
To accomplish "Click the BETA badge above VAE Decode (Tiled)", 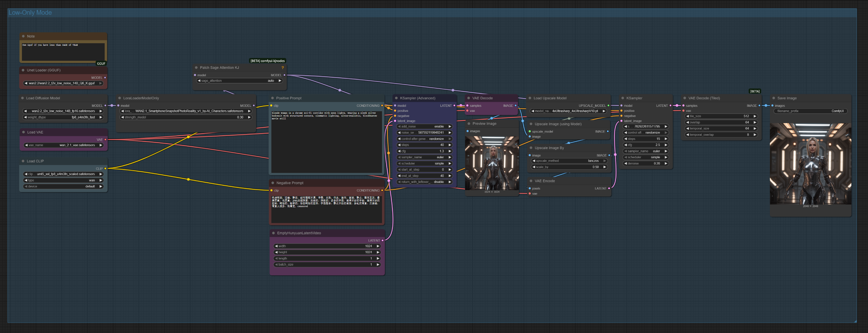I will click(755, 91).
